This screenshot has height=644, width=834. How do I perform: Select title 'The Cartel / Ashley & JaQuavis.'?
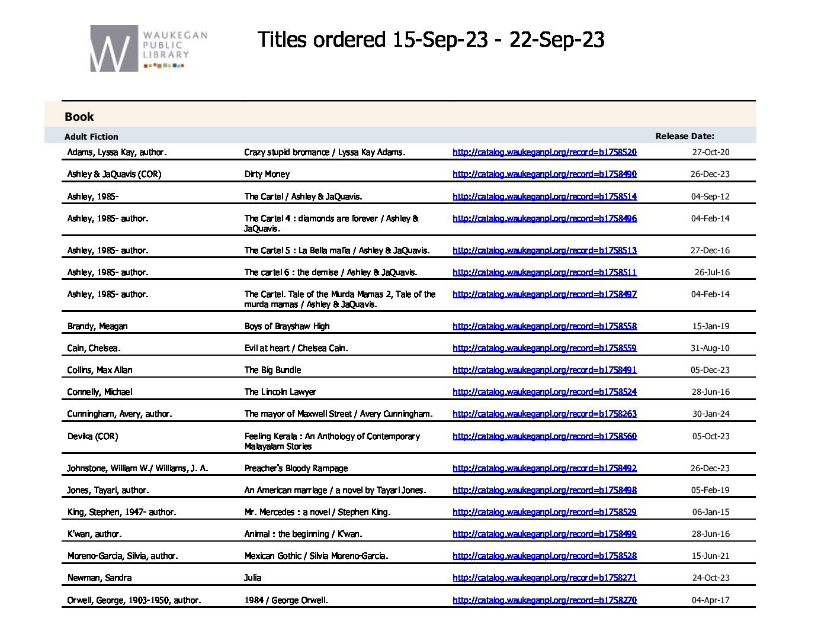(x=303, y=197)
